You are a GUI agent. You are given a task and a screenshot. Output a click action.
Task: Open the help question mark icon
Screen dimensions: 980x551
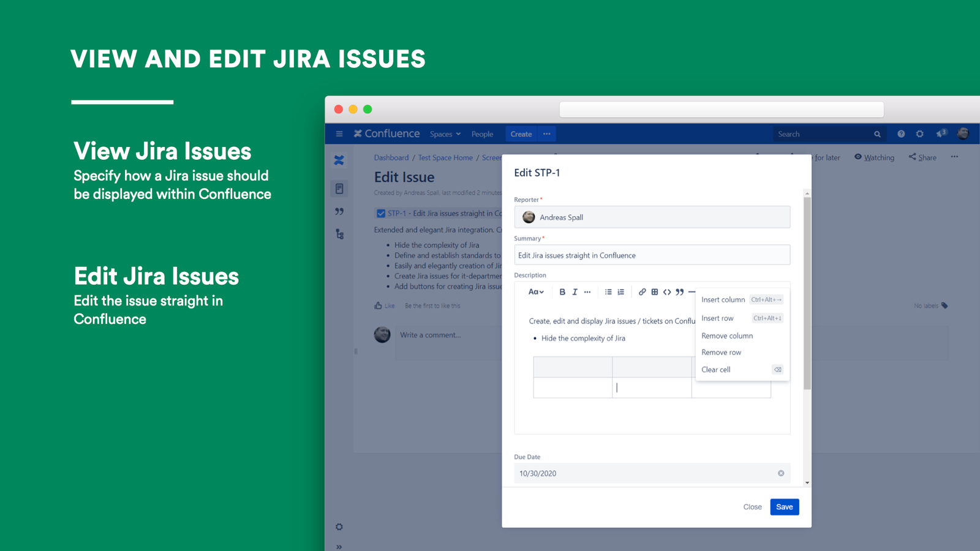[901, 134]
